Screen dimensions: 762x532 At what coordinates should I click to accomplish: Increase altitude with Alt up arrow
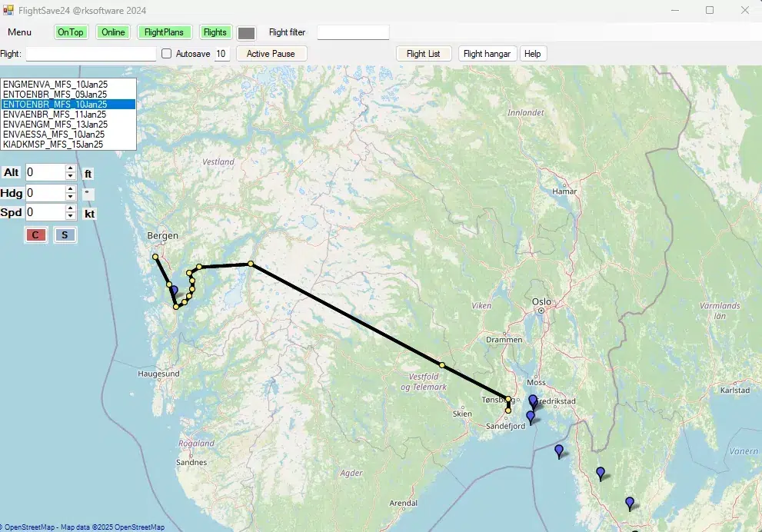pyautogui.click(x=70, y=168)
